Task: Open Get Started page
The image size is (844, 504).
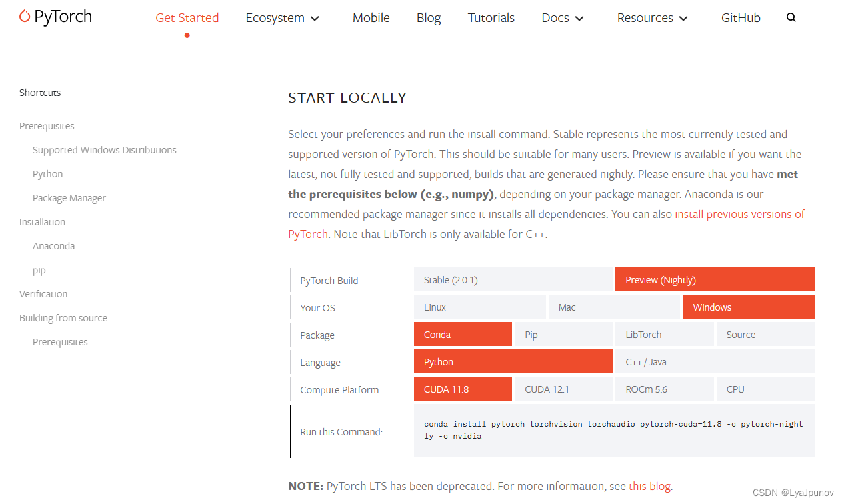Action: pyautogui.click(x=187, y=18)
